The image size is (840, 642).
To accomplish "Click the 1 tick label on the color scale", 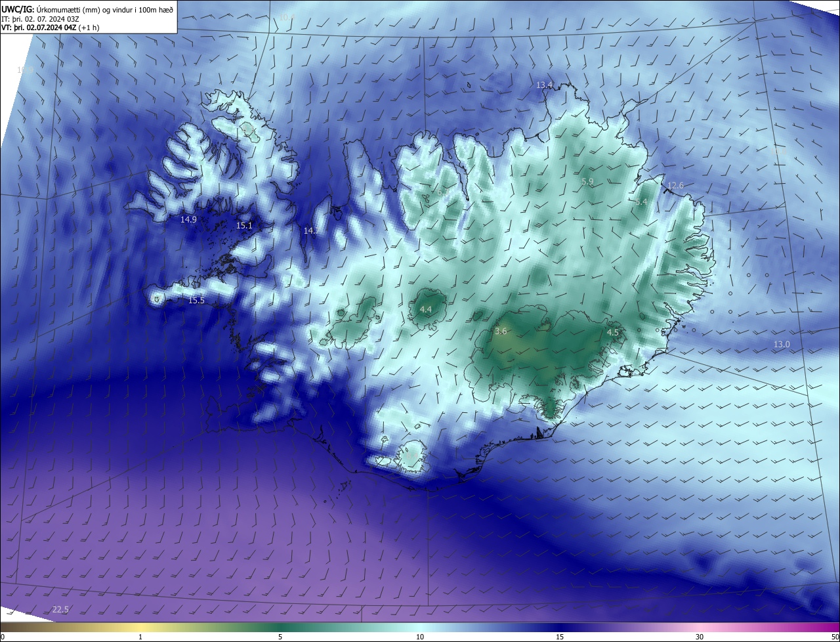I will 140,637.
